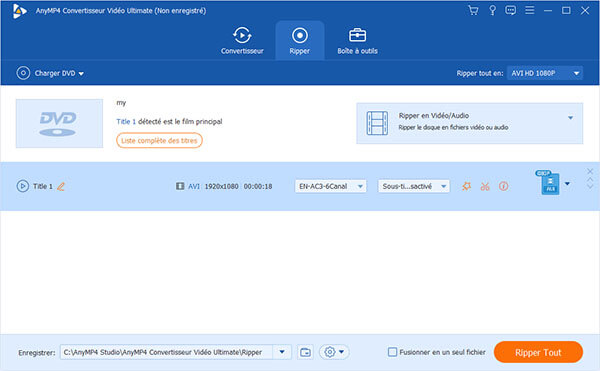Expand the arrow beside the AVI format icon
The height and width of the screenshot is (371, 600).
pyautogui.click(x=567, y=184)
